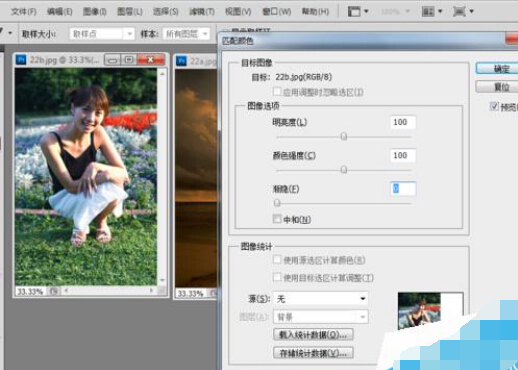The image size is (518, 370).
Task: Click the 目标: 22b.jpg(RGB/8) text
Action: [x=292, y=77]
